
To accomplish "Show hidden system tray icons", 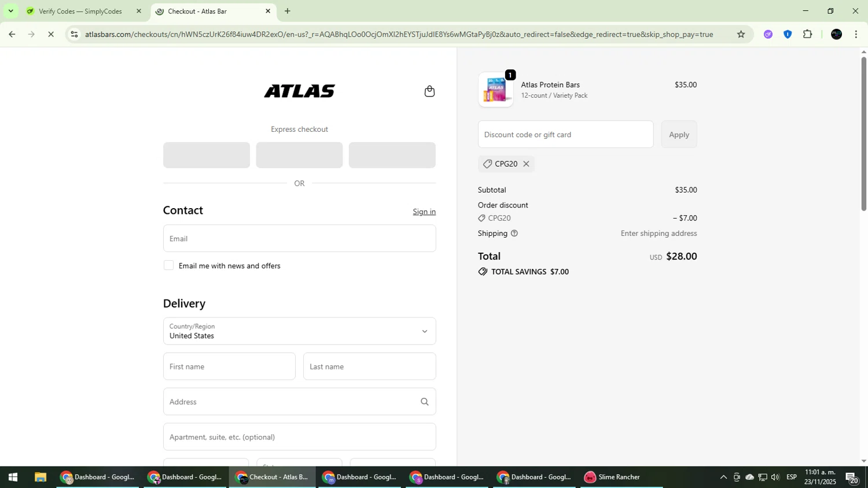I will click(723, 477).
